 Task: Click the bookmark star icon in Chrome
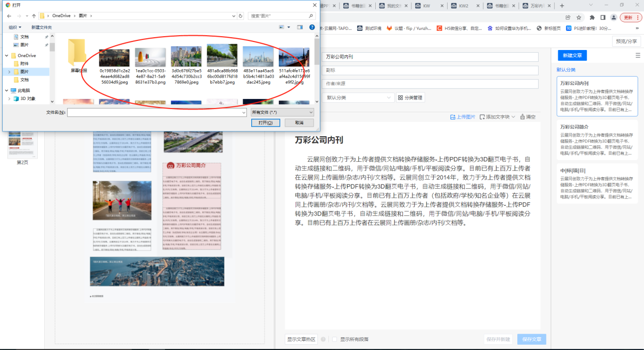point(579,18)
